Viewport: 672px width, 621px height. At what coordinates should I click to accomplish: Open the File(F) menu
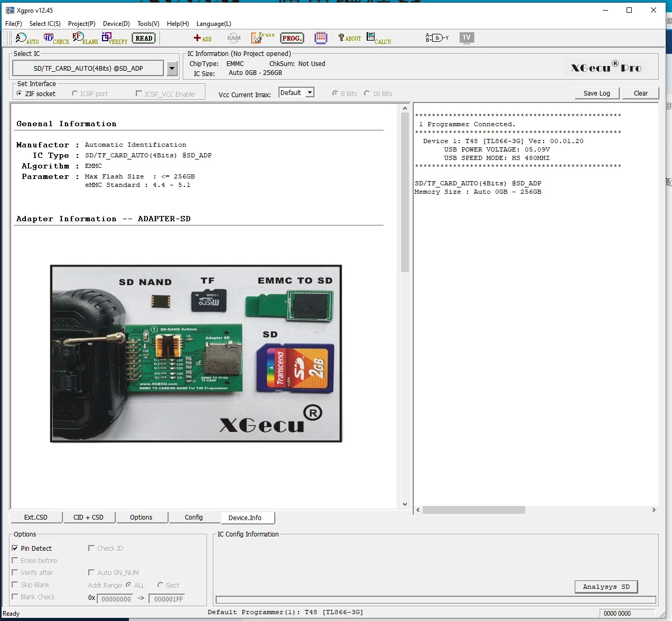pyautogui.click(x=14, y=24)
